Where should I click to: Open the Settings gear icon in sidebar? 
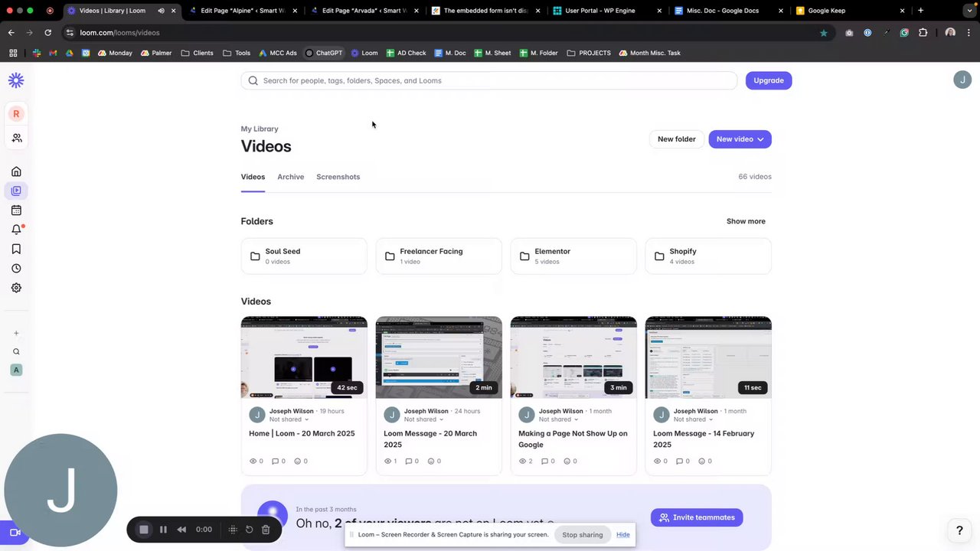(x=16, y=288)
